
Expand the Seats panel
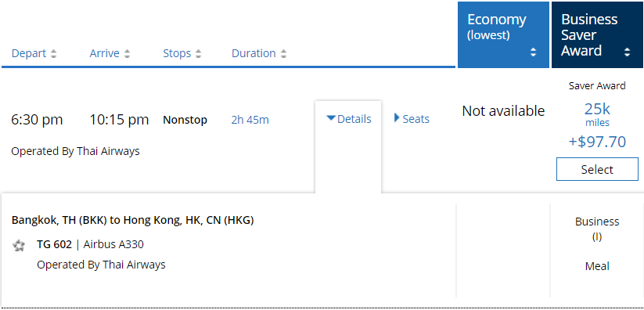(x=412, y=119)
